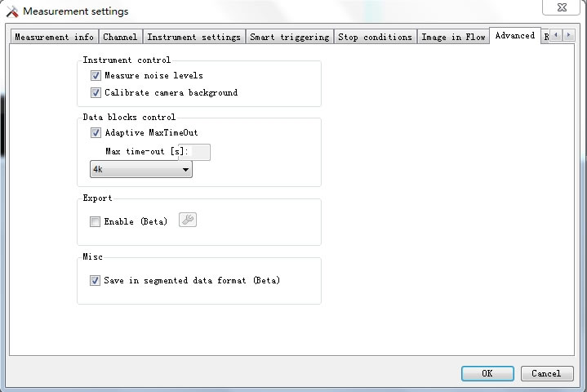Select the Smart triggering tab
This screenshot has width=587, height=392.
point(289,38)
